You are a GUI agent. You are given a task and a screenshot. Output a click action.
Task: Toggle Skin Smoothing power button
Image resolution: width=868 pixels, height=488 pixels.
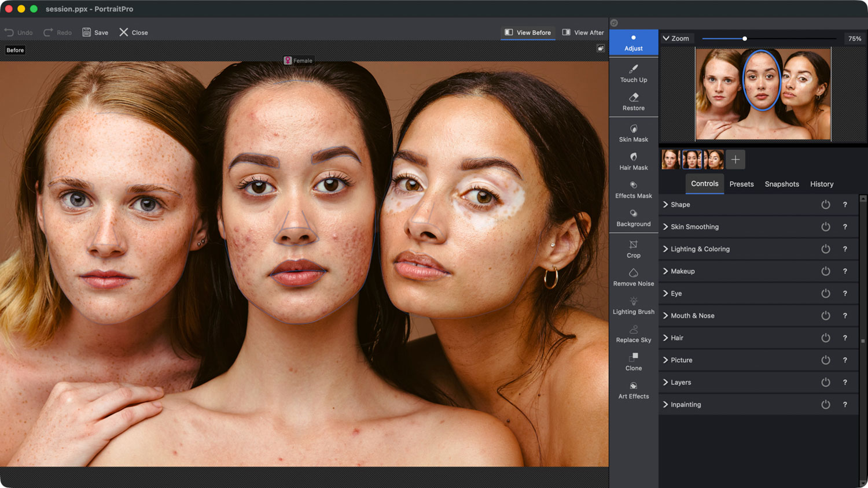pyautogui.click(x=826, y=227)
